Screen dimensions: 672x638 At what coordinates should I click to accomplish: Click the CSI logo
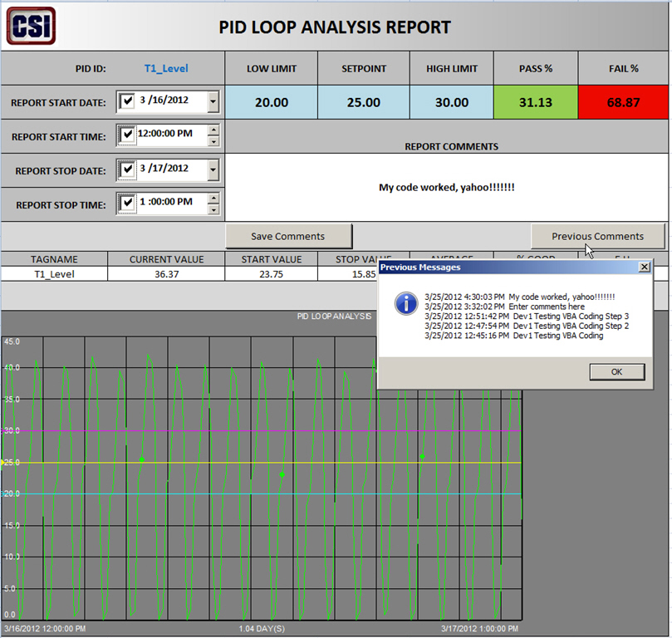(x=31, y=26)
